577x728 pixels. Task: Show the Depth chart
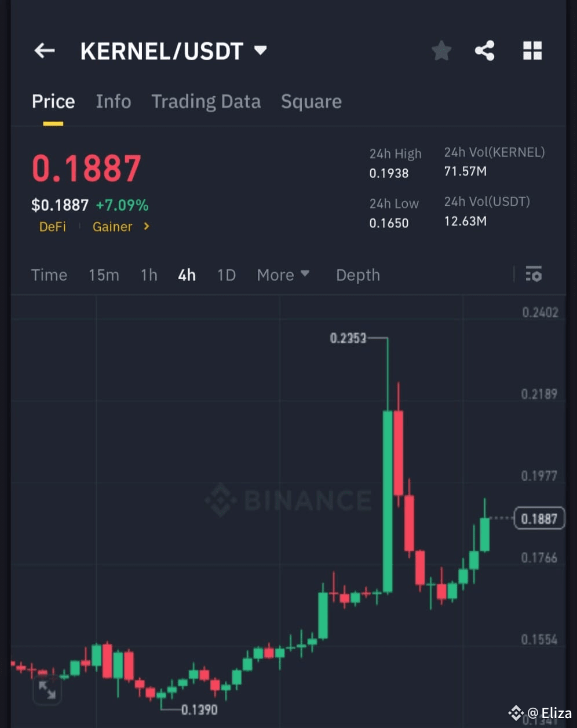tap(358, 275)
